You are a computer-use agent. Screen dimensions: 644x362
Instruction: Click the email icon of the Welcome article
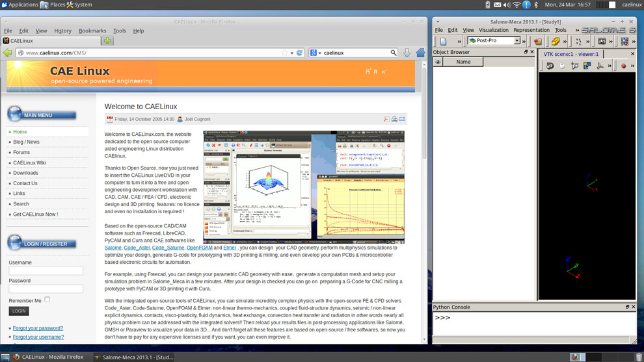point(402,119)
